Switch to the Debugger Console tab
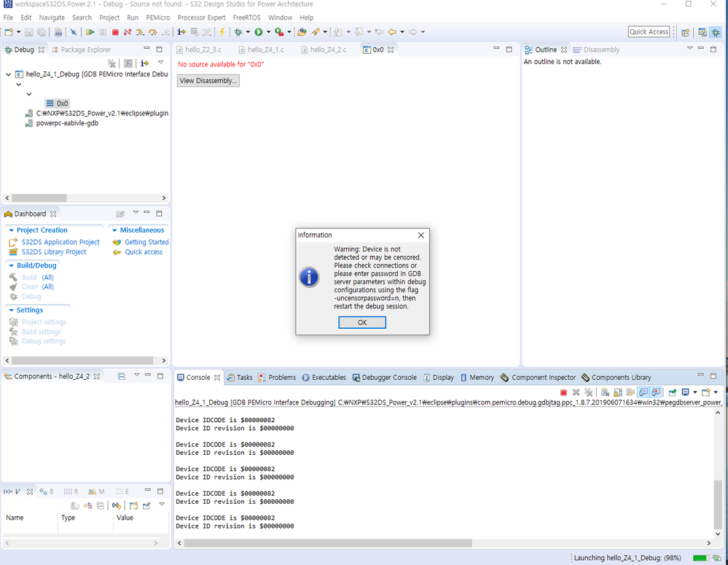Viewport: 728px width, 565px height. (385, 378)
